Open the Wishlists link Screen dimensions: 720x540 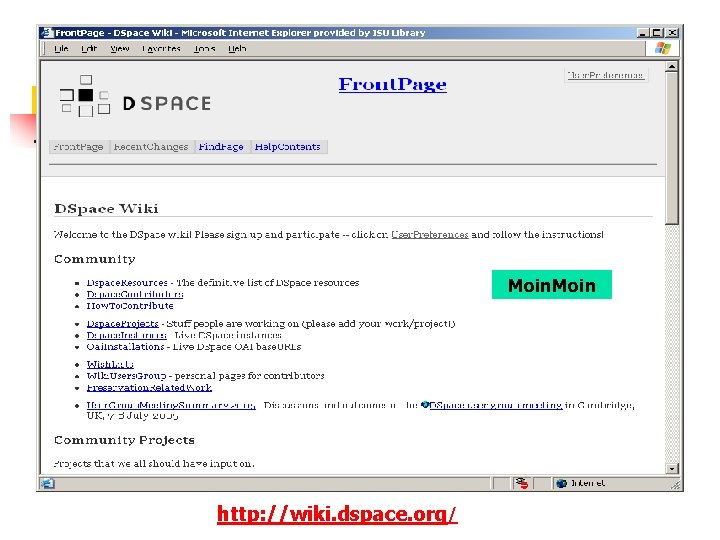click(x=110, y=365)
